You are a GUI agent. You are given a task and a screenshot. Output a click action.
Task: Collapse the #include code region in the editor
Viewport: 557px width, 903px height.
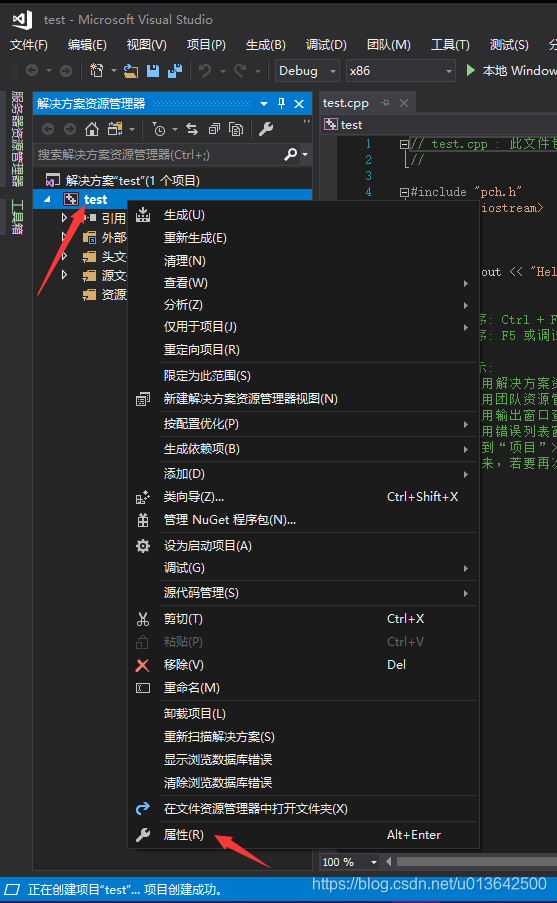pyautogui.click(x=404, y=192)
